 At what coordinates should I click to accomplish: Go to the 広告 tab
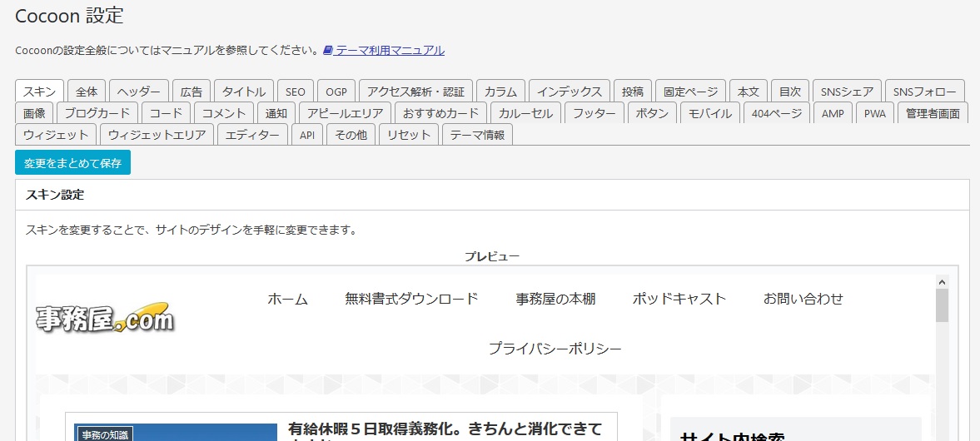[x=192, y=92]
